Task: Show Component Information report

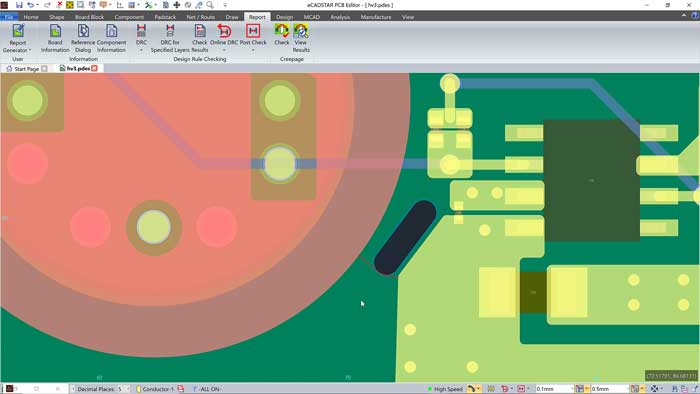Action: pyautogui.click(x=111, y=38)
